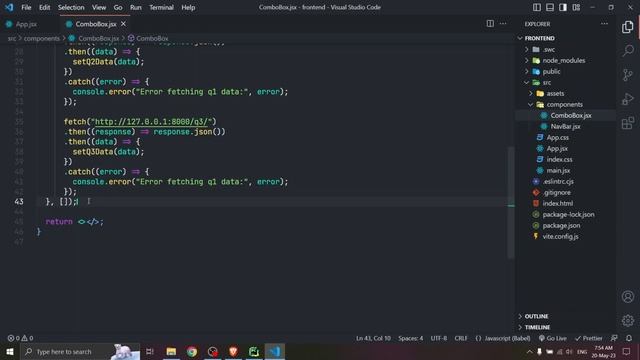
Task: Toggle the Panel layout icon
Action: click(550, 7)
